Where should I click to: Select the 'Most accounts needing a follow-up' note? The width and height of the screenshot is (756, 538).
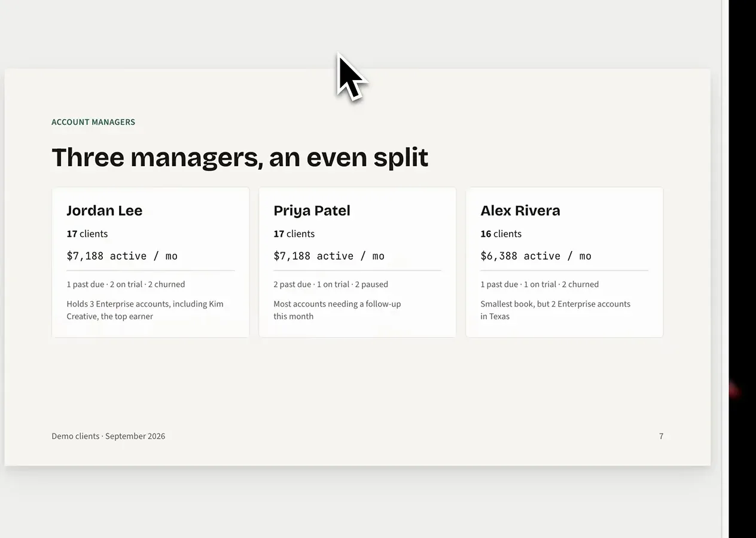pyautogui.click(x=337, y=310)
